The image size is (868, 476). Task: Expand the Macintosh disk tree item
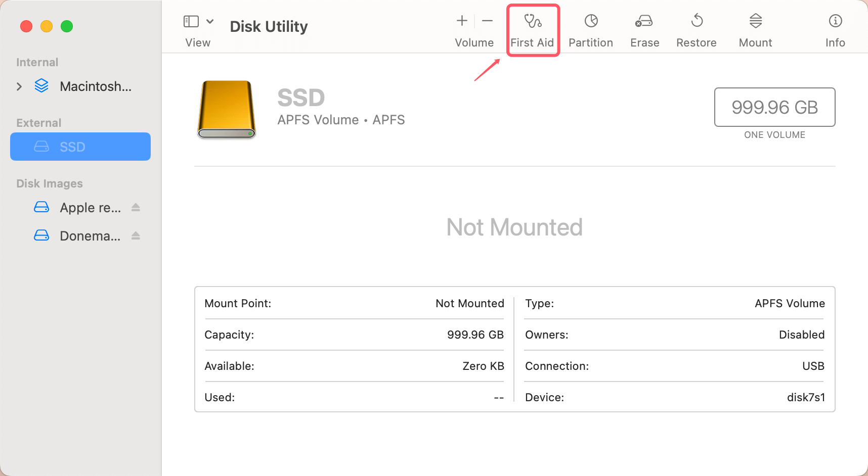pos(19,86)
